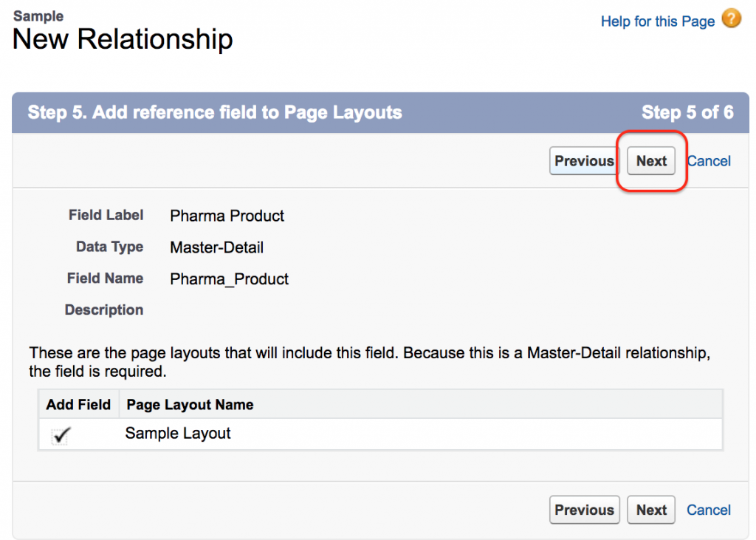Open the Help for this Page link
Screen dimensions: 756x540
(x=657, y=21)
